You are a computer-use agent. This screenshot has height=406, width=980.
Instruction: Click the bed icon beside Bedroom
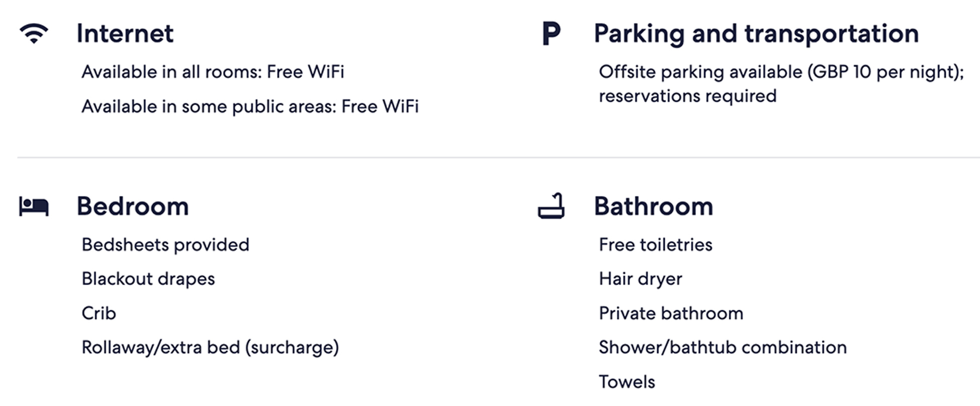(x=34, y=207)
